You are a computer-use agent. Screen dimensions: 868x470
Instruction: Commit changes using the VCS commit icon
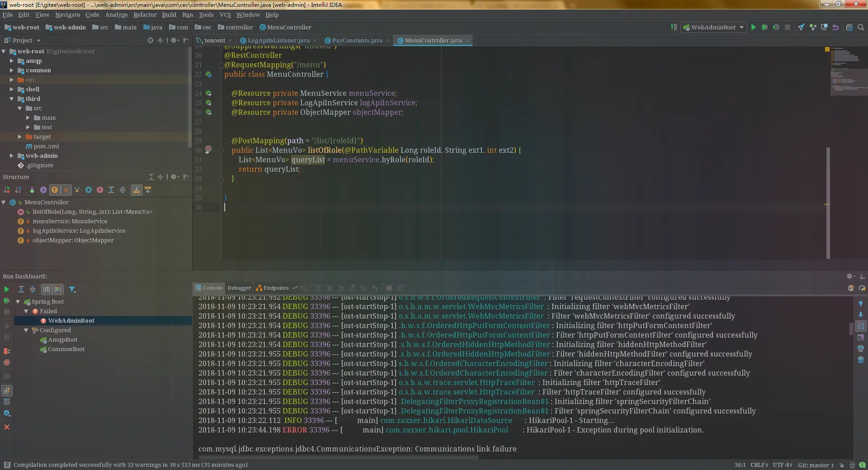pos(813,27)
